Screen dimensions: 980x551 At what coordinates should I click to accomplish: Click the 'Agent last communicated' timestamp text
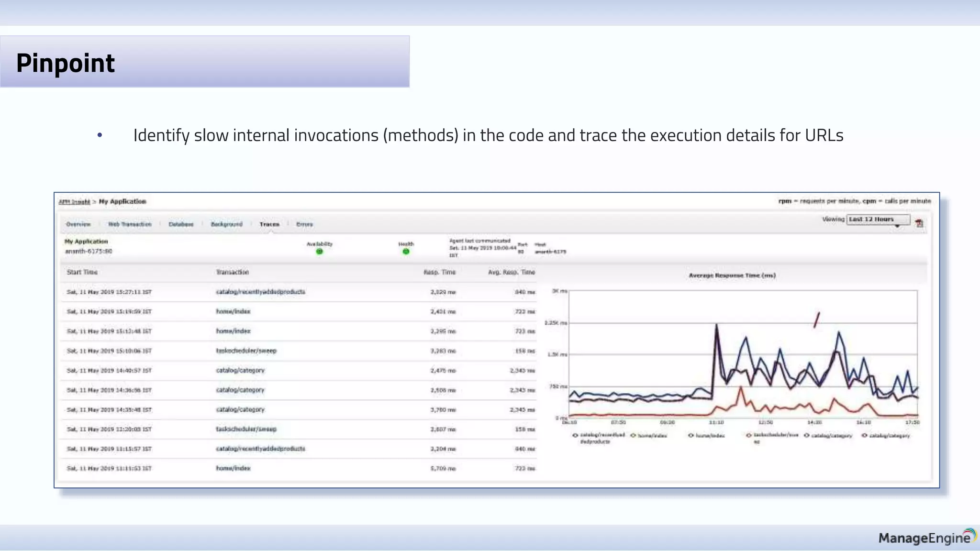pyautogui.click(x=482, y=248)
